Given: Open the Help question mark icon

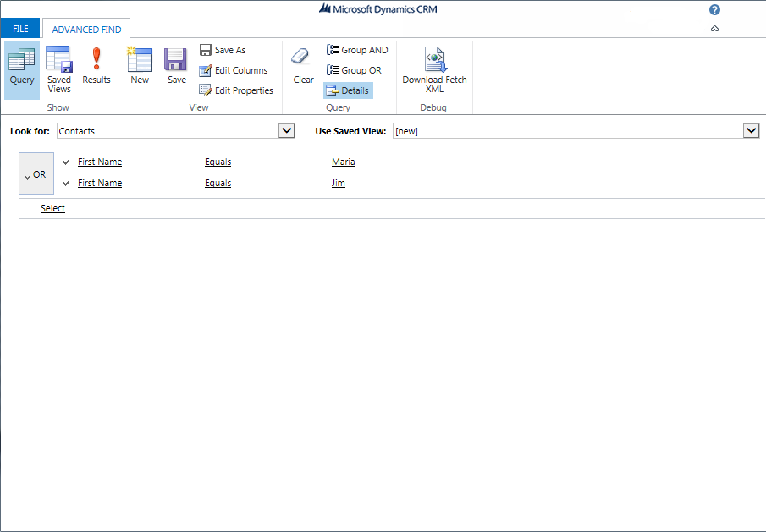Looking at the screenshot, I should pos(714,10).
